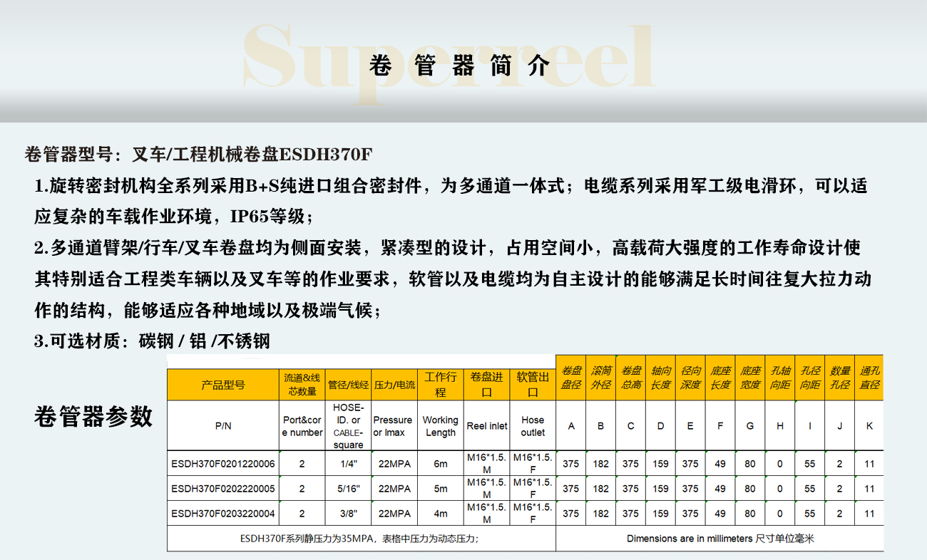Image resolution: width=927 pixels, height=560 pixels.
Task: Click the 5/16" hose diameter cell
Action: tap(348, 489)
